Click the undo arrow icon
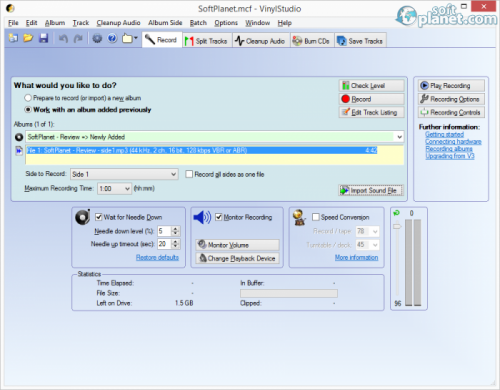 point(63,39)
